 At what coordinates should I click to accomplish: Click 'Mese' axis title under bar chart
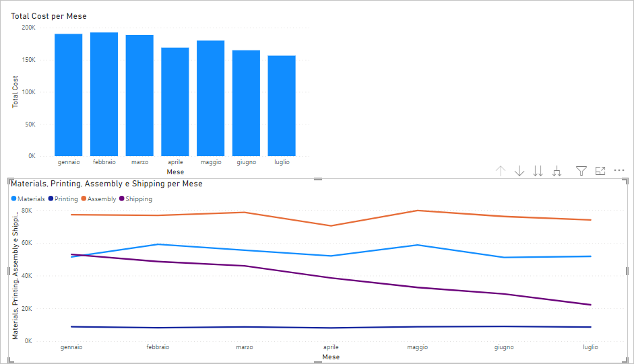click(175, 172)
